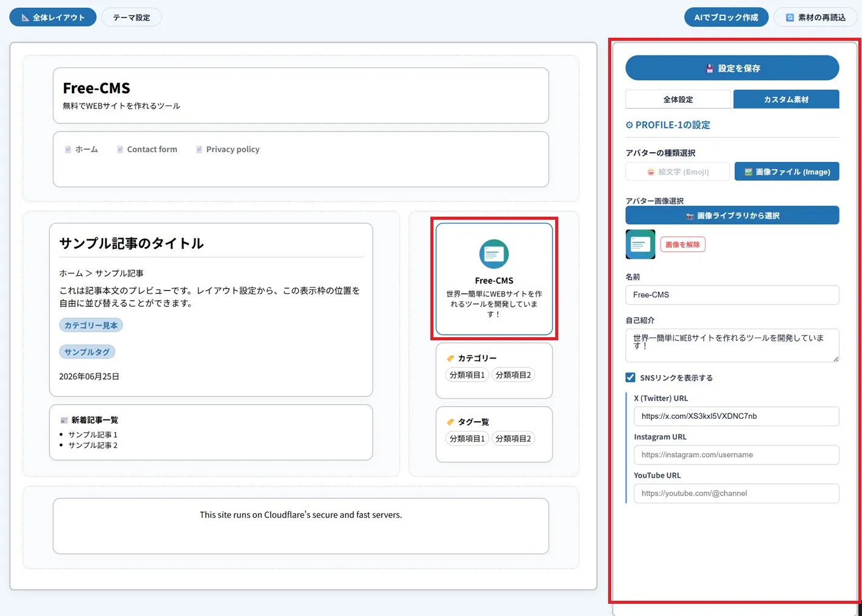Click the ホーム > サンプル記事 breadcrumb
Screen dimensions: 862x616
click(101, 273)
